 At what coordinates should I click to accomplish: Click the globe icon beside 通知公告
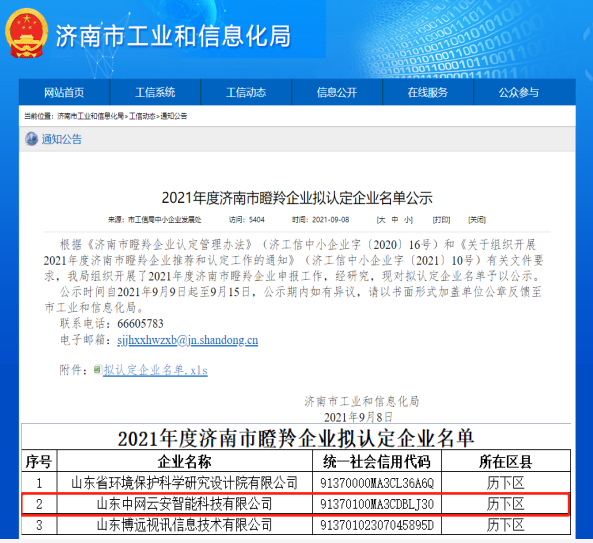pos(31,139)
